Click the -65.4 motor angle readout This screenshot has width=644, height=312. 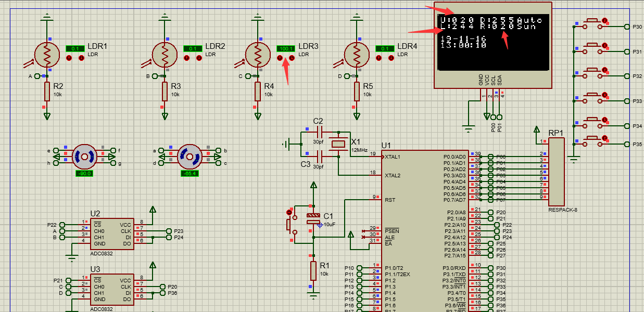(x=190, y=173)
